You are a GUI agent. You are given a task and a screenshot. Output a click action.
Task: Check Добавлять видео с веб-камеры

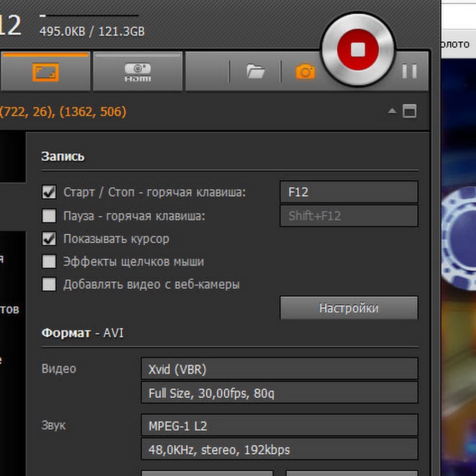(x=49, y=285)
